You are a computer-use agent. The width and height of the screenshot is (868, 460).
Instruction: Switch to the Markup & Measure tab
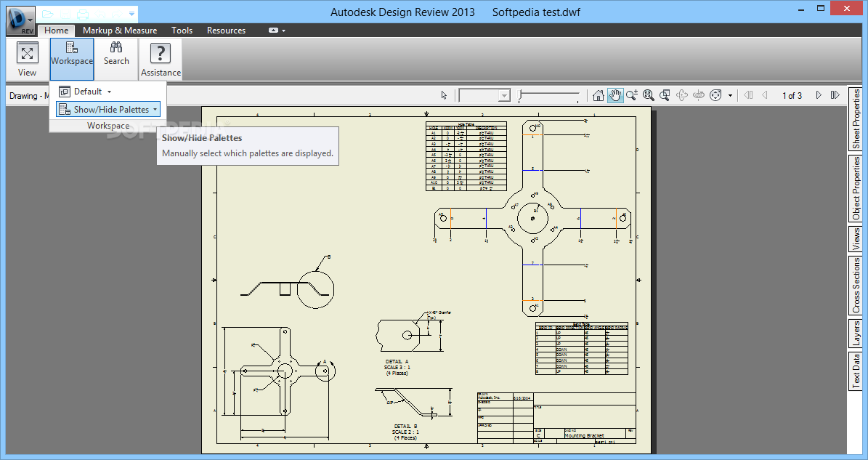coord(120,31)
